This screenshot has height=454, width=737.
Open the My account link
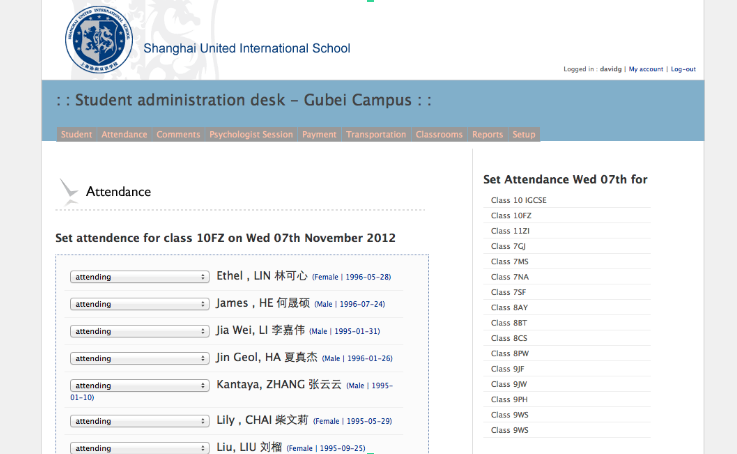(646, 69)
